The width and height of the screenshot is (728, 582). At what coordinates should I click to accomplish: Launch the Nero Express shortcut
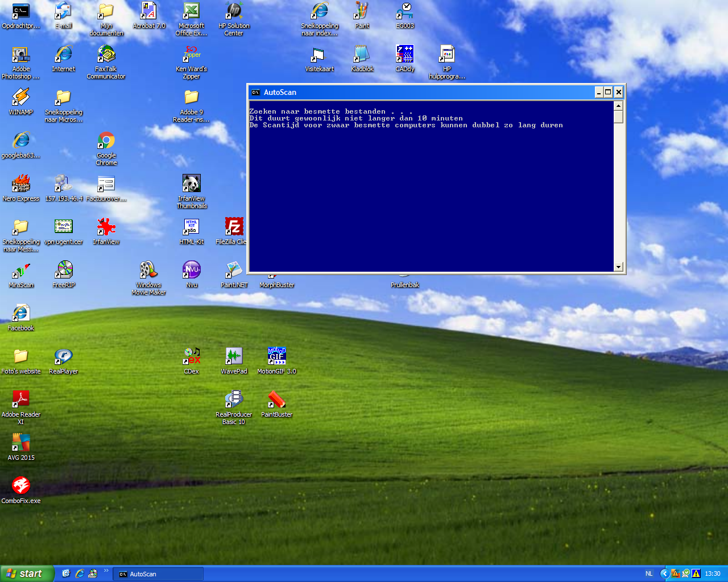[21, 189]
